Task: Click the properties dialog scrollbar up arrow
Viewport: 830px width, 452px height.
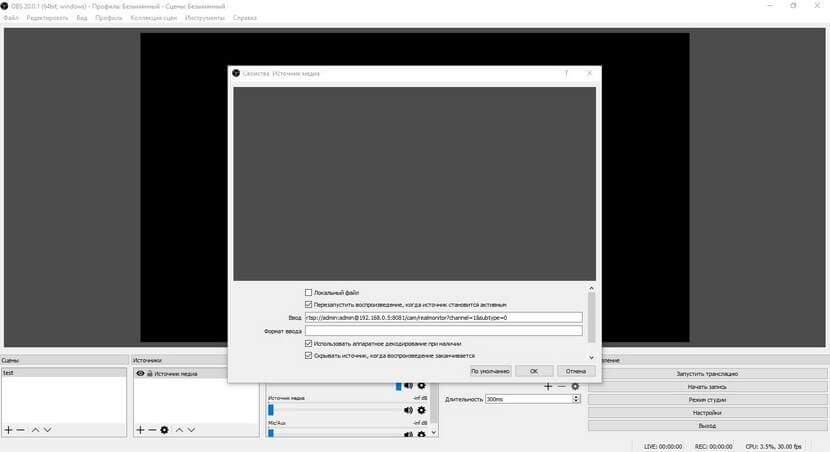Action: (591, 288)
